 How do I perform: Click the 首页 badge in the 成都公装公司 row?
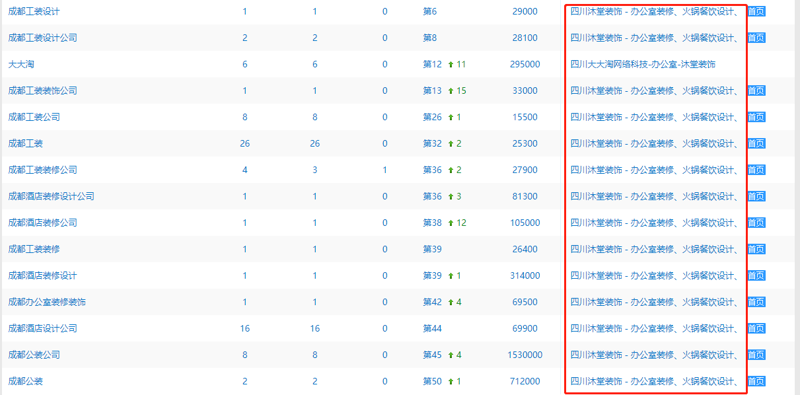[x=757, y=355]
